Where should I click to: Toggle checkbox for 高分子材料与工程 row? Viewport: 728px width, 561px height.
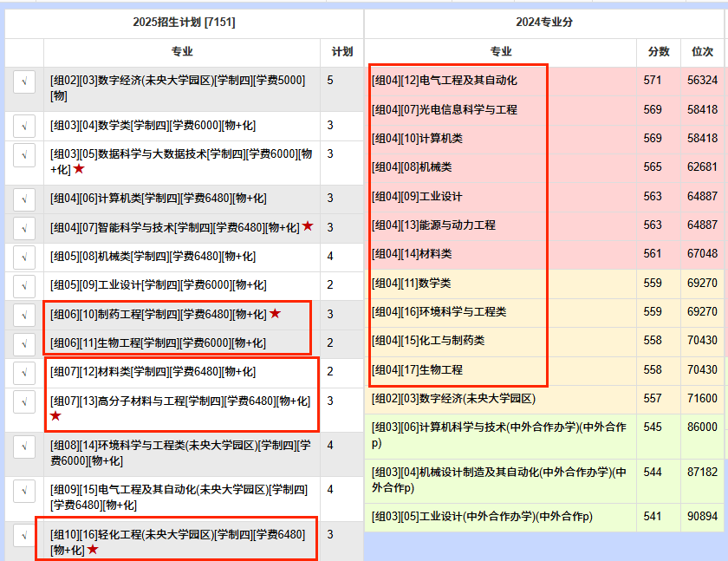click(24, 401)
